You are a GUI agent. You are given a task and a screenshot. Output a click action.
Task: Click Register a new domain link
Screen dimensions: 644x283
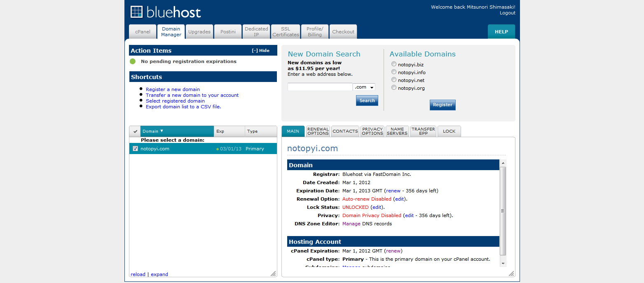coord(173,89)
